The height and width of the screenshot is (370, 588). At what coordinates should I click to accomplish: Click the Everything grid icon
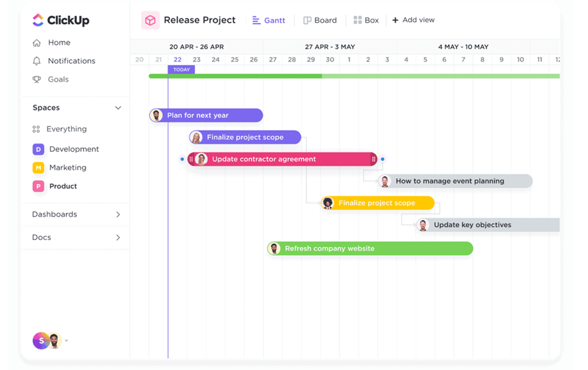[36, 129]
